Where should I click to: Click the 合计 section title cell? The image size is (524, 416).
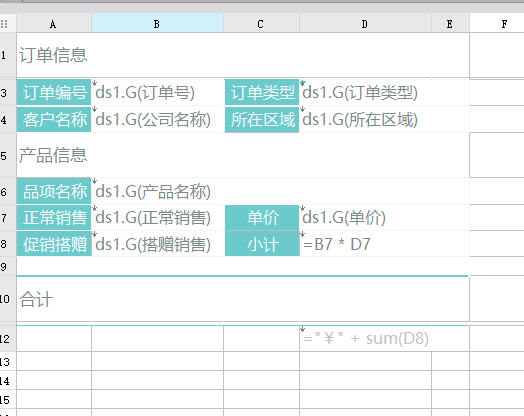[243, 299]
